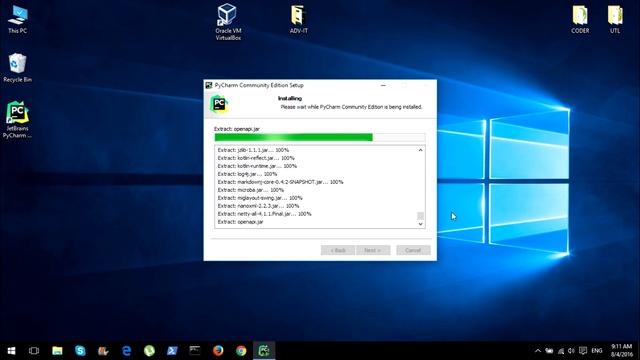
Task: Click scroll down arrow in extract log
Action: [x=420, y=224]
